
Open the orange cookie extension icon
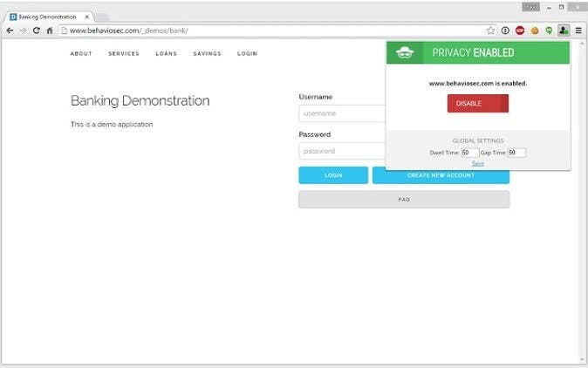click(535, 31)
